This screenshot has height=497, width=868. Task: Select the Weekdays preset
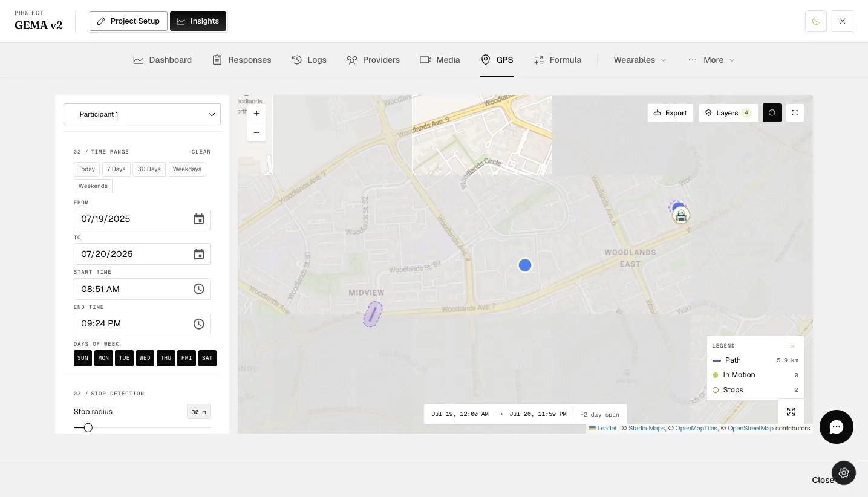[187, 169]
